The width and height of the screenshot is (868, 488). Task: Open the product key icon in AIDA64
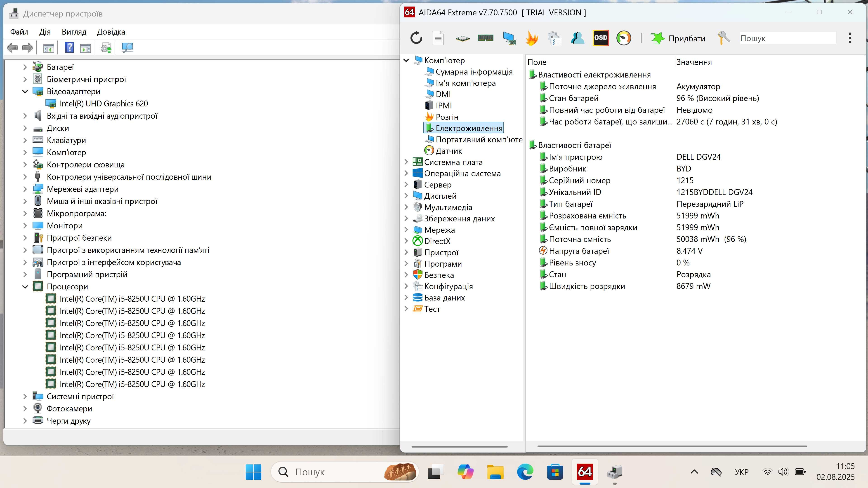click(723, 38)
